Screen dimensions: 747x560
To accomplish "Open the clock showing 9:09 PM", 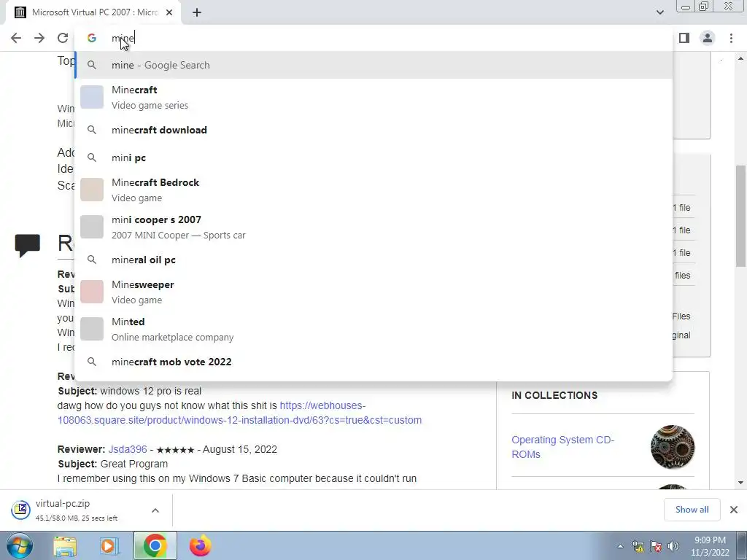I will (710, 546).
